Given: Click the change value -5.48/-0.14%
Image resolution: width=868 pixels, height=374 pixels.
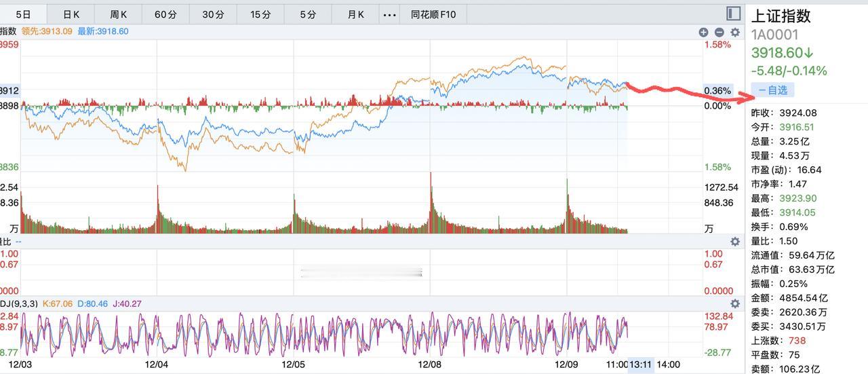Looking at the screenshot, I should coord(789,71).
